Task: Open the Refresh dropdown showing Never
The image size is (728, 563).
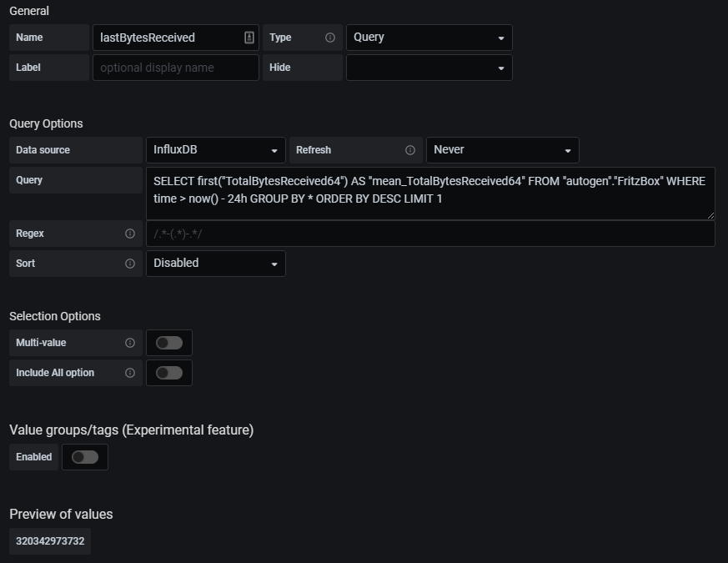Action: (x=503, y=150)
